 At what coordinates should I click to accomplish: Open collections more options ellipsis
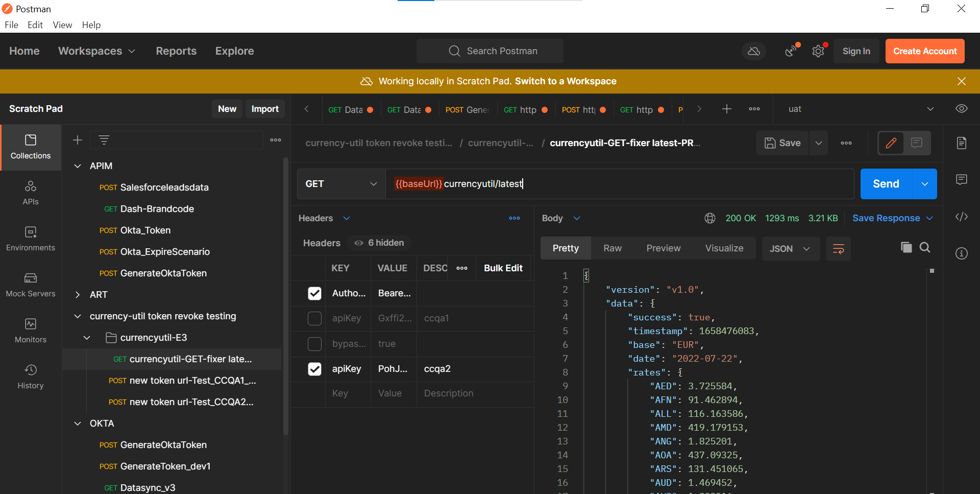[x=276, y=140]
